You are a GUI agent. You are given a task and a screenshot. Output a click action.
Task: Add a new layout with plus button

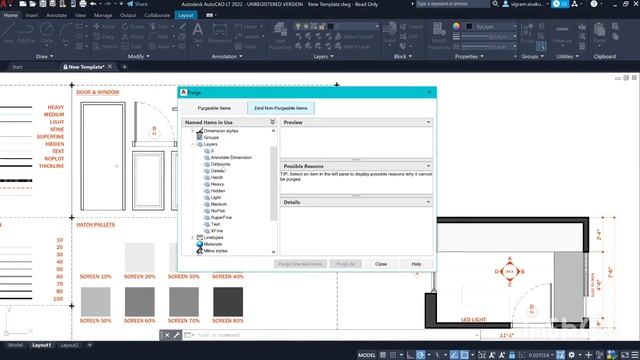pos(89,345)
